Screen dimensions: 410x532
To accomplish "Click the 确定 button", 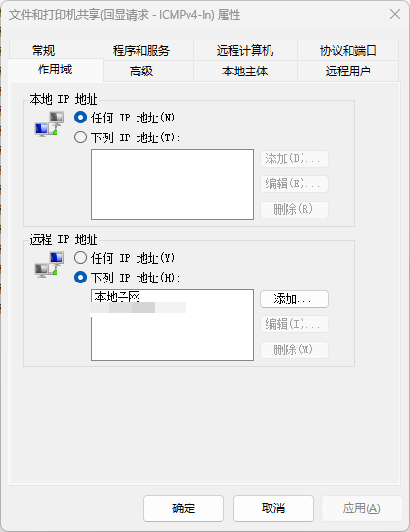I will coord(184,508).
